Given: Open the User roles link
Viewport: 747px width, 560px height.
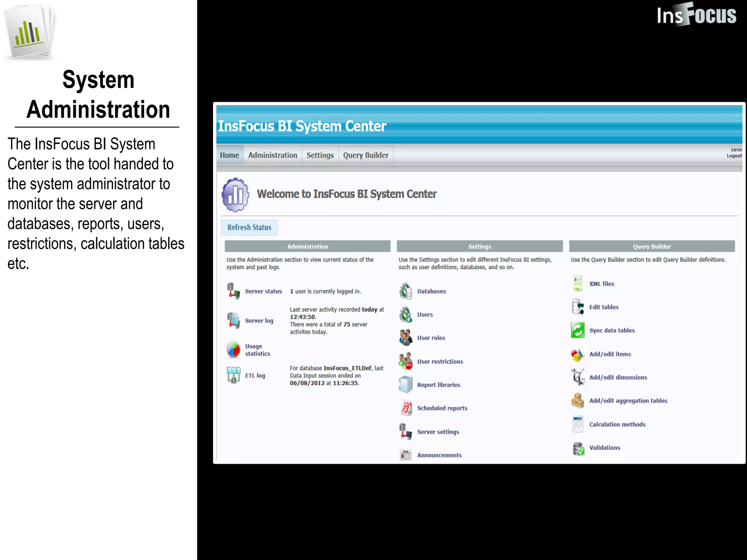Looking at the screenshot, I should tap(431, 338).
